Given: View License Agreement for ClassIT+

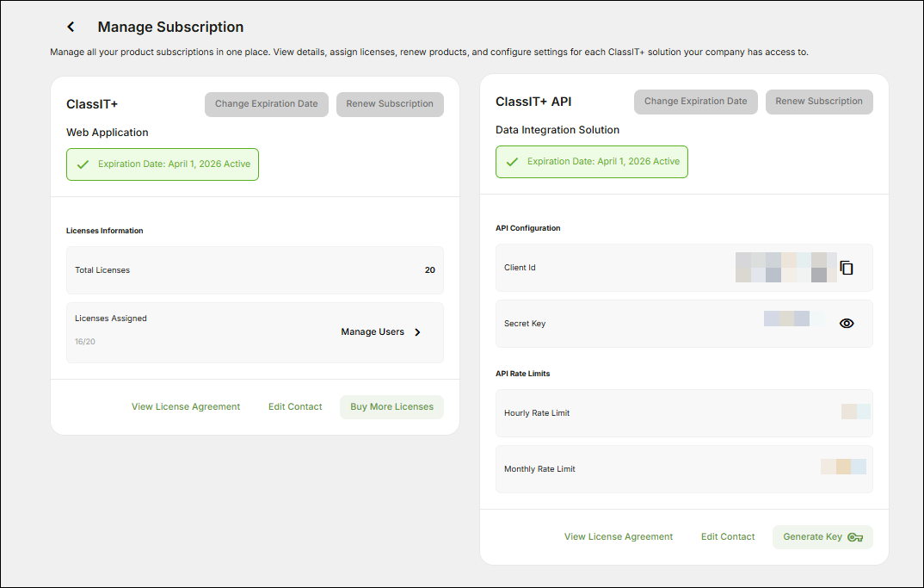Looking at the screenshot, I should click(x=185, y=406).
